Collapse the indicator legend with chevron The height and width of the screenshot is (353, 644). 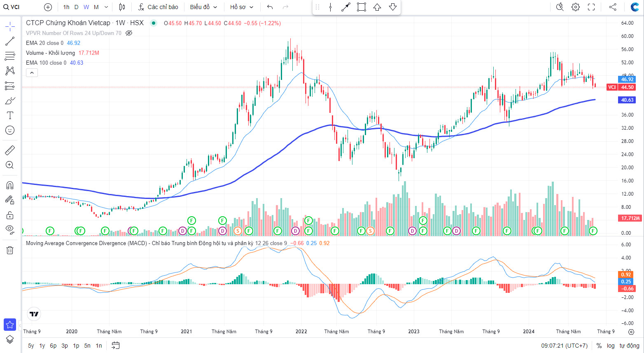point(32,72)
